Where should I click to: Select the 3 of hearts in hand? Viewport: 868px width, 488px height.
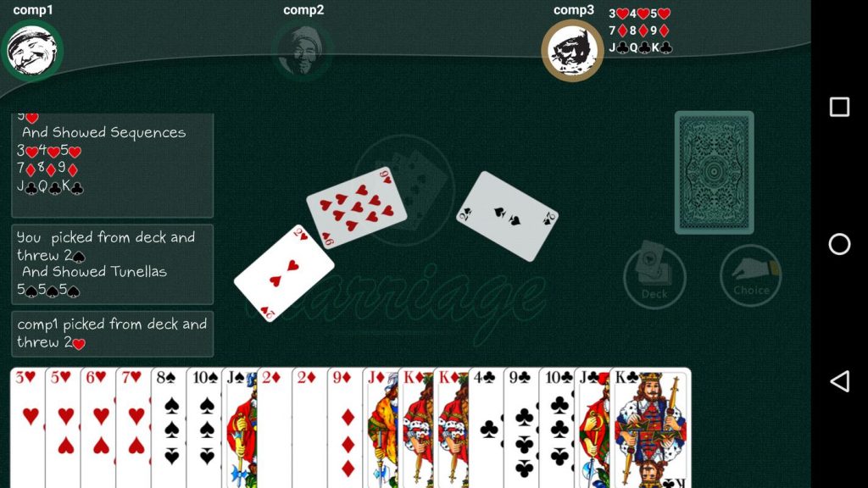pos(28,428)
